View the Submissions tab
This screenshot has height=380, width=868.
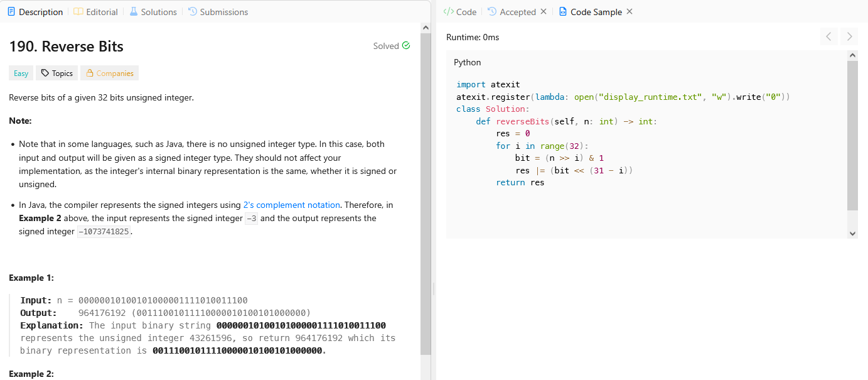[218, 12]
